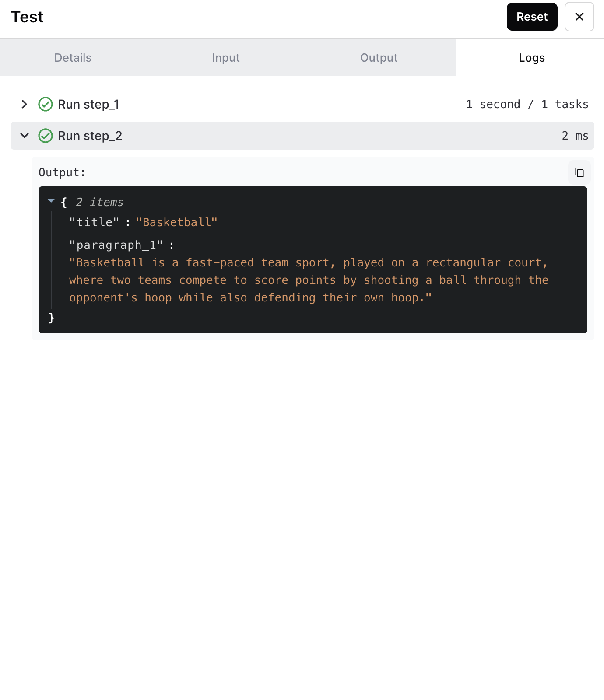604x700 pixels.
Task: Click the '2 items' count label
Action: tap(99, 202)
